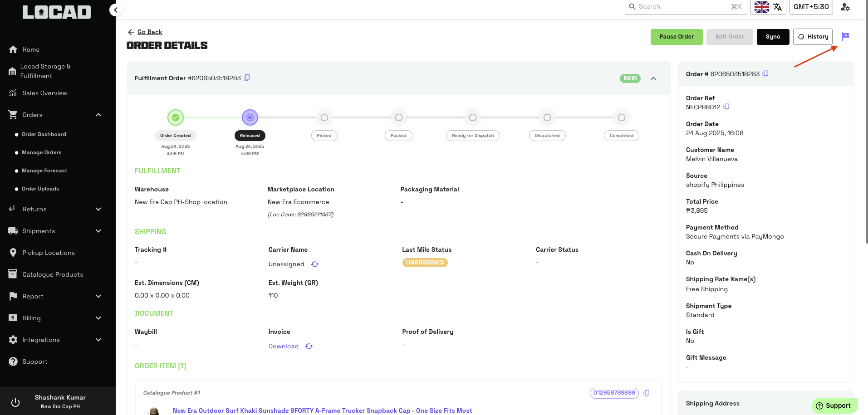Copy the Order # 6206503518283
This screenshot has height=415, width=868.
765,73
